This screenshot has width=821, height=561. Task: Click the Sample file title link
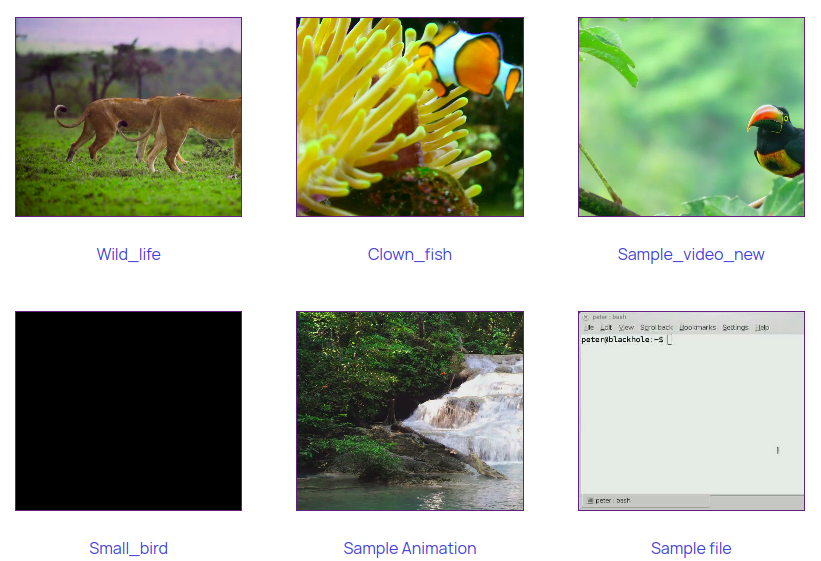coord(691,548)
